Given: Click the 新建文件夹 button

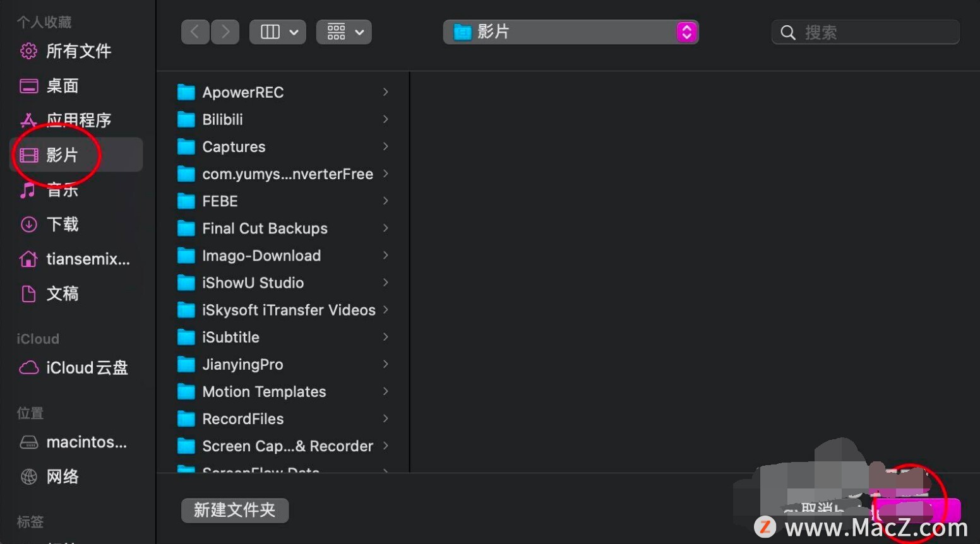Looking at the screenshot, I should click(235, 511).
